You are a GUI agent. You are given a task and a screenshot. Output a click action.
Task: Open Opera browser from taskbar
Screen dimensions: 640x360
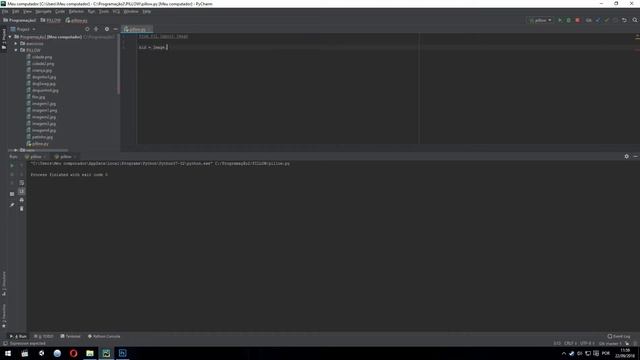click(73, 353)
